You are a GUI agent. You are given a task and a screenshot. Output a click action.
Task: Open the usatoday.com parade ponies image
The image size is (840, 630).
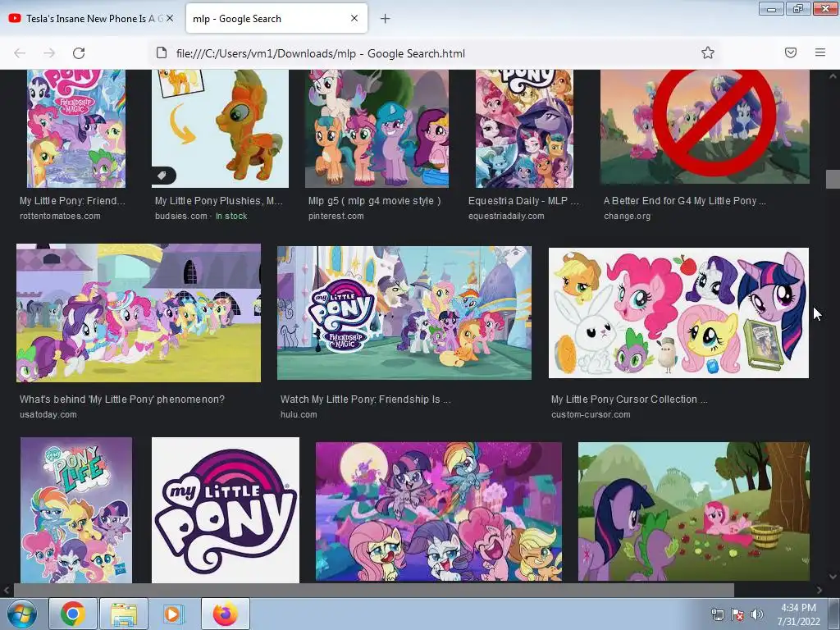(139, 313)
